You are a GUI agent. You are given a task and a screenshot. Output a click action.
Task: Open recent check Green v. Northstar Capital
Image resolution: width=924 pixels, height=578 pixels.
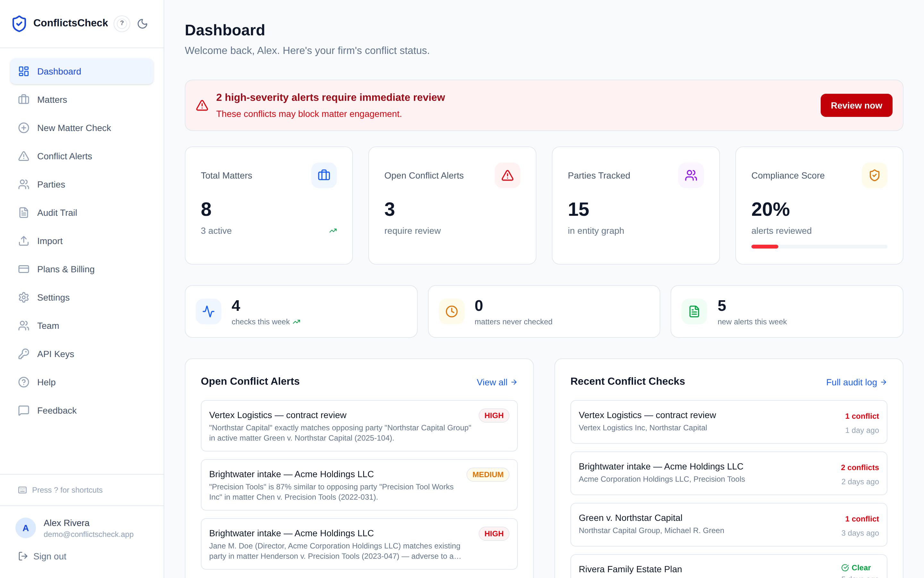[729, 524]
